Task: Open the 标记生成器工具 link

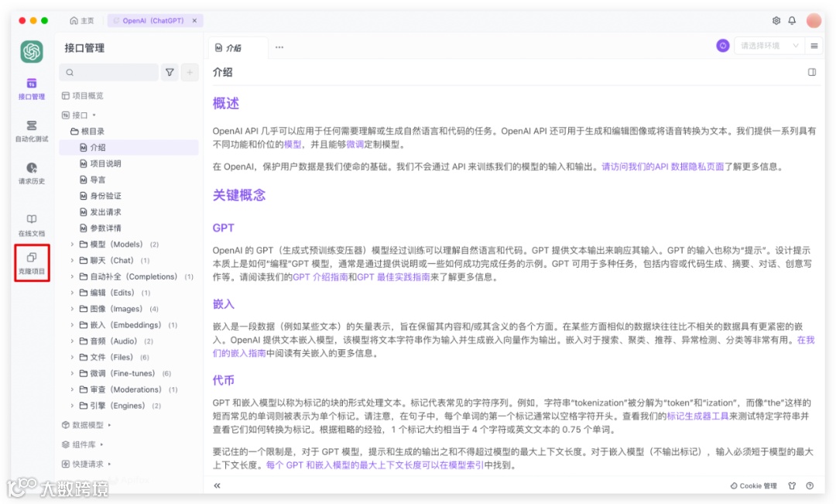Action: coord(697,416)
